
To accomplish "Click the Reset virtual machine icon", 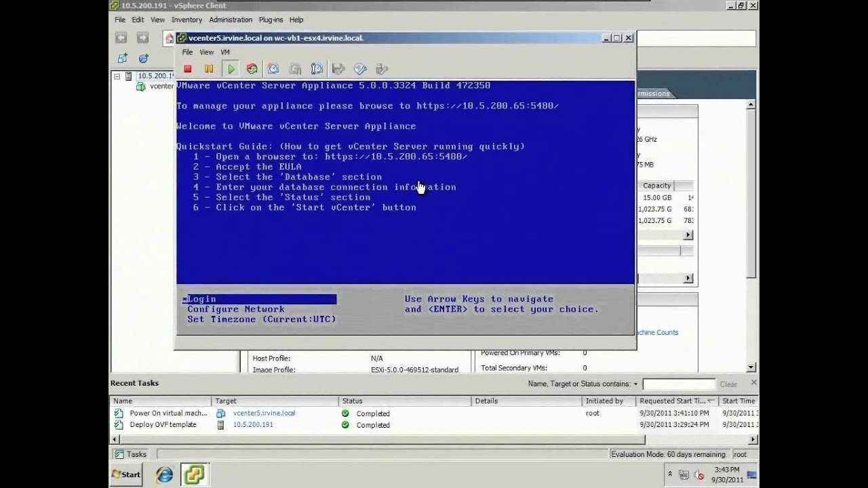I will coord(252,69).
